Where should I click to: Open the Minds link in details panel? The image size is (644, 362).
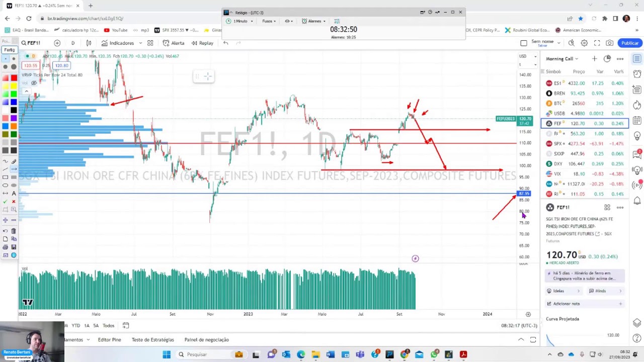(605, 291)
